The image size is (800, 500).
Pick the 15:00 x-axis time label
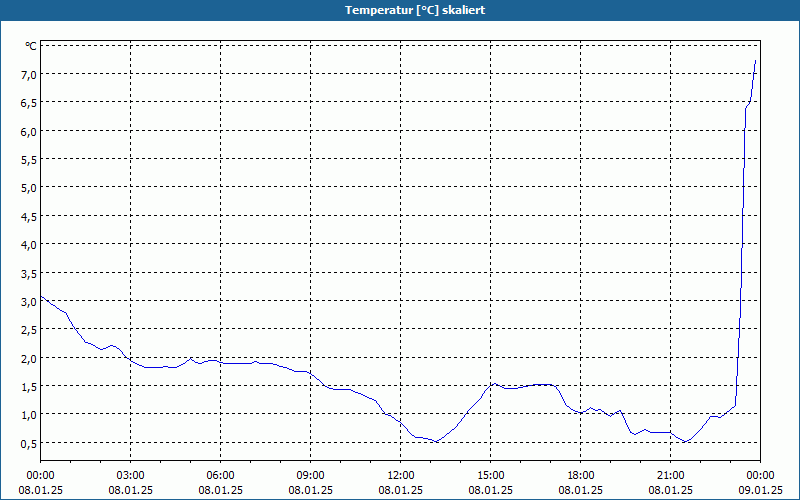491,476
